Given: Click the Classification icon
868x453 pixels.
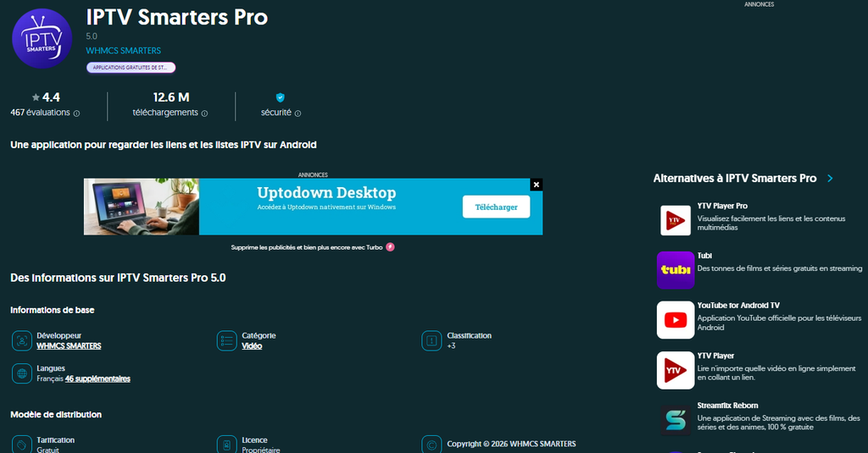Looking at the screenshot, I should point(431,340).
